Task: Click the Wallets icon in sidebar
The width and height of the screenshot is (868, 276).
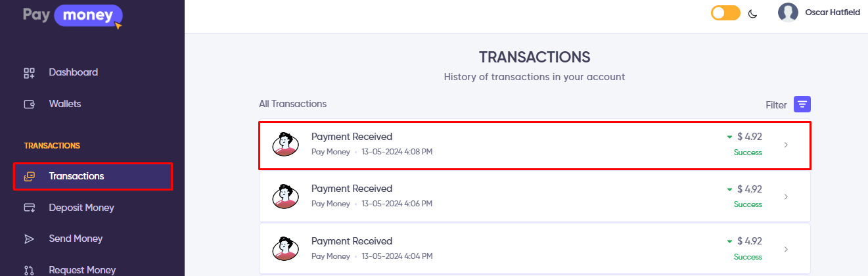Action: pyautogui.click(x=29, y=104)
